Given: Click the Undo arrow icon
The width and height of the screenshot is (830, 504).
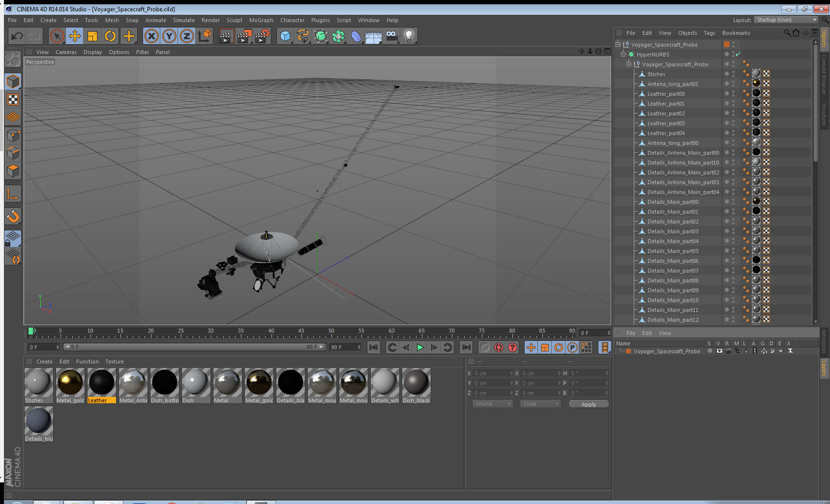Looking at the screenshot, I should click(17, 36).
